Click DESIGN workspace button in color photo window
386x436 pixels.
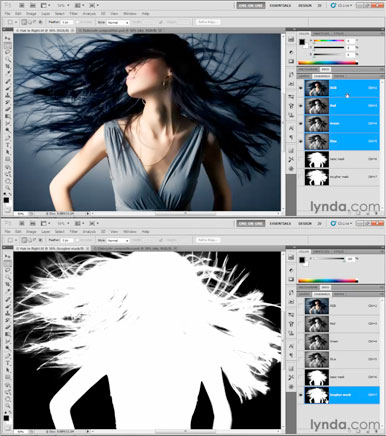304,6
